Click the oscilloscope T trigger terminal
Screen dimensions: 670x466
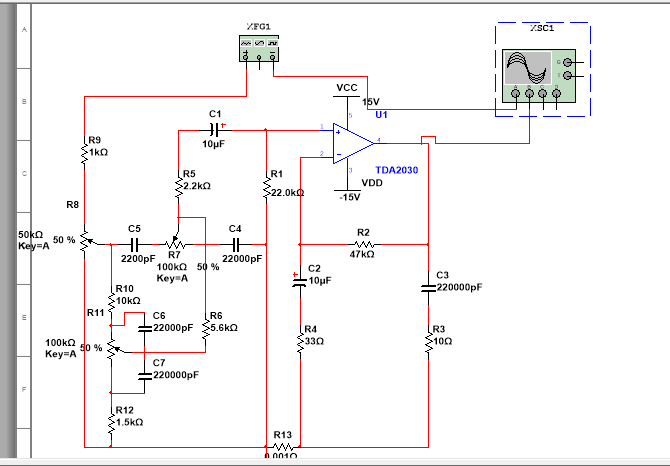pyautogui.click(x=567, y=76)
